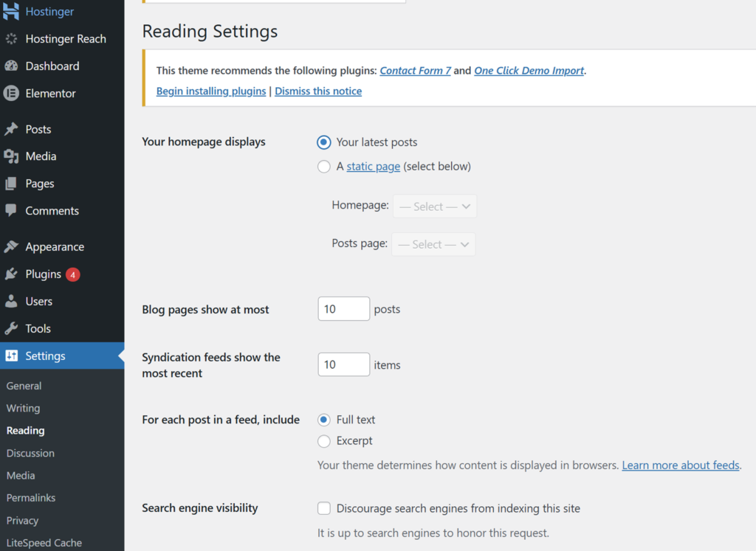Click the Appearance paintbrush icon
Screen dimensions: 756x551
coord(11,246)
